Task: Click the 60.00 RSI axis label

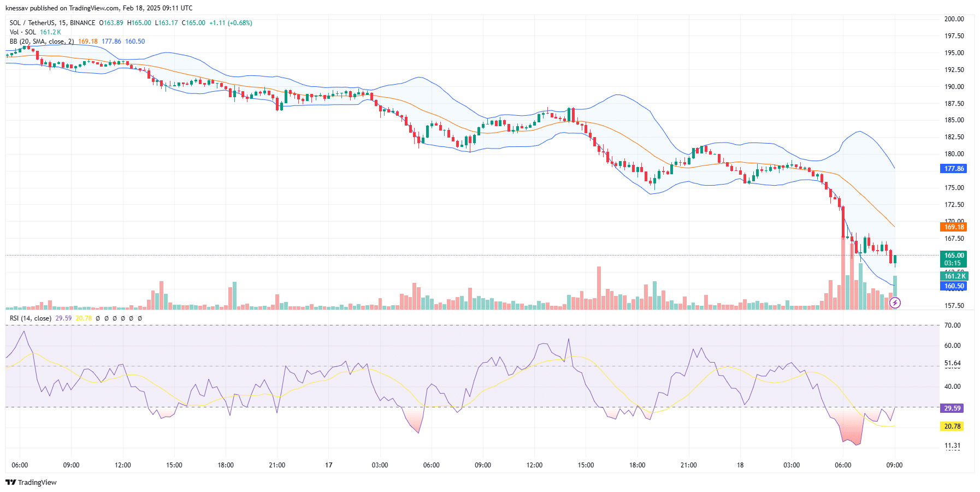Action: click(952, 346)
